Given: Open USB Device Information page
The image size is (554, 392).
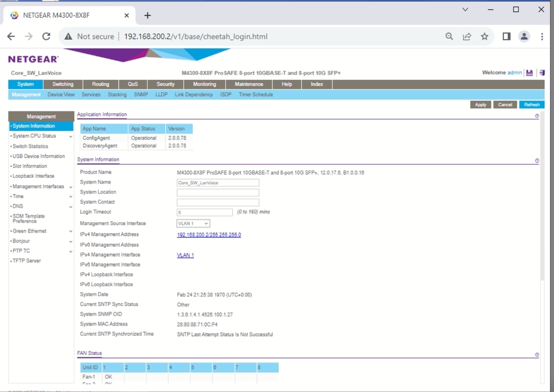Looking at the screenshot, I should point(39,156).
